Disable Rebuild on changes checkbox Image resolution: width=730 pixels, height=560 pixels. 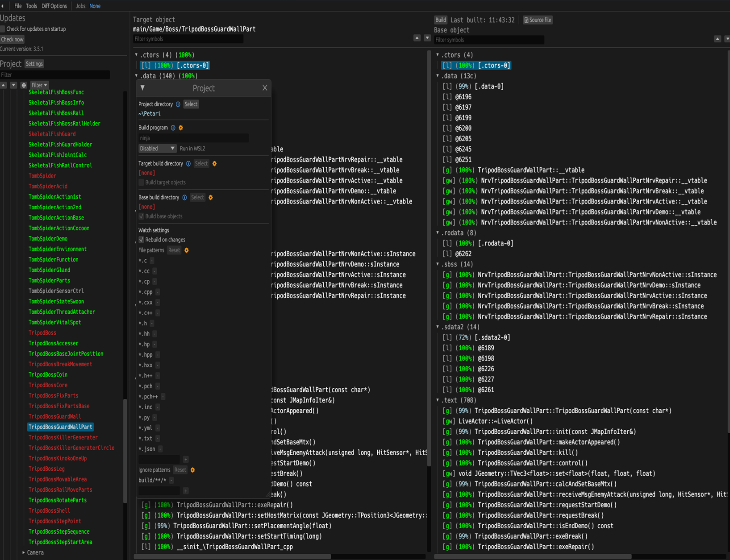coord(142,240)
